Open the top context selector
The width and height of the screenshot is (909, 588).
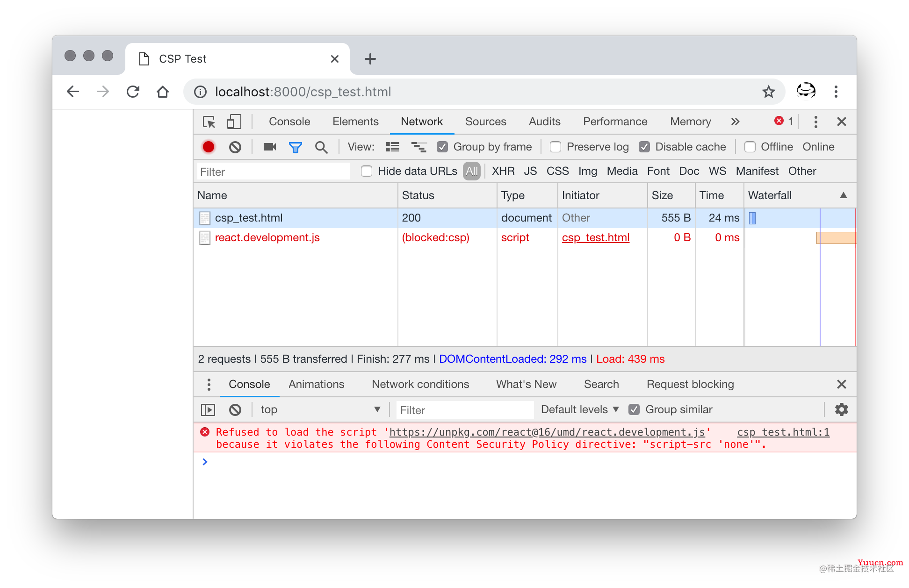(320, 409)
